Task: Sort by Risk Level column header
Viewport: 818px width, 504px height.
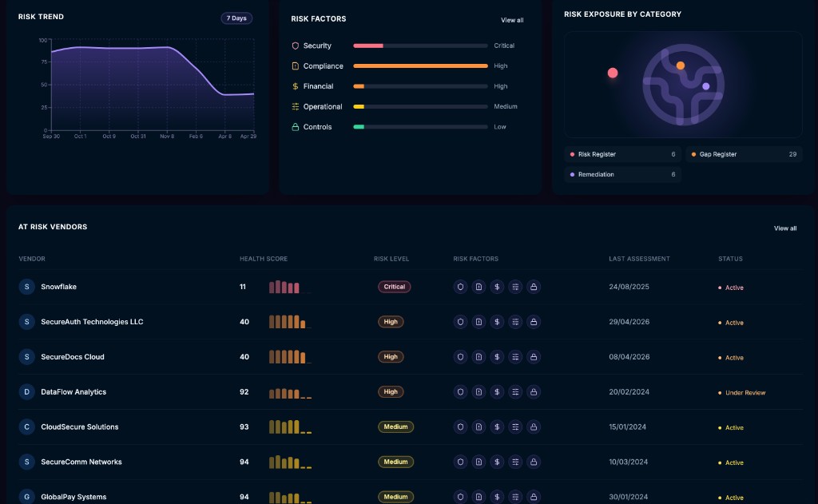Action: coord(391,259)
